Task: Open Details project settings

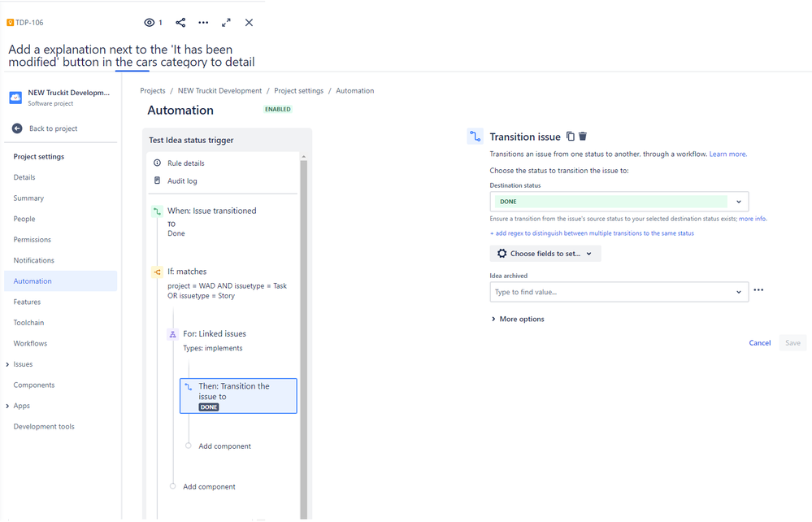Action: click(x=24, y=177)
